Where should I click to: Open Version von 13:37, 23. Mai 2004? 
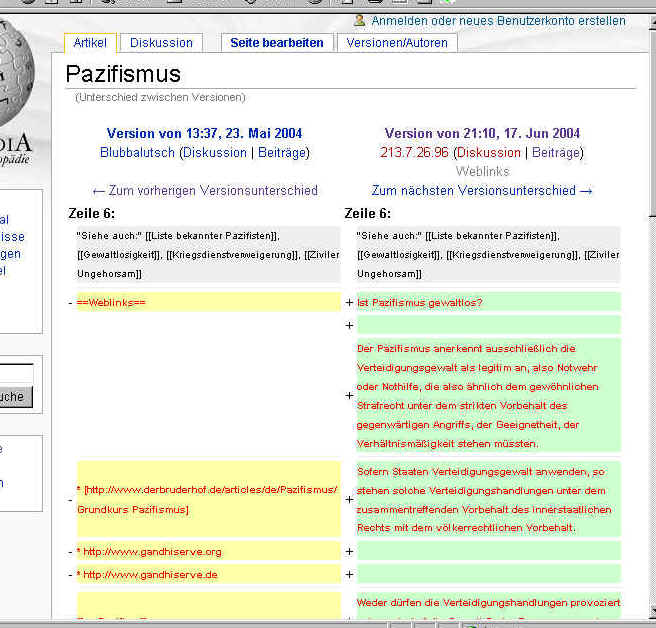pos(204,133)
